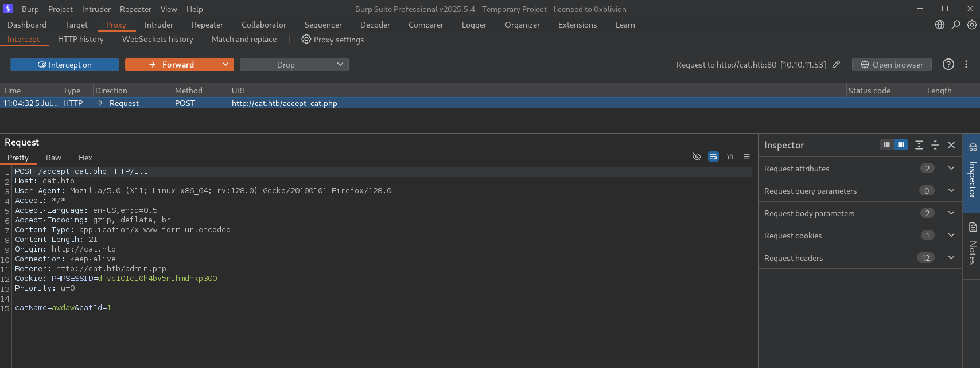Open WebSockets history sub-tab

click(158, 39)
